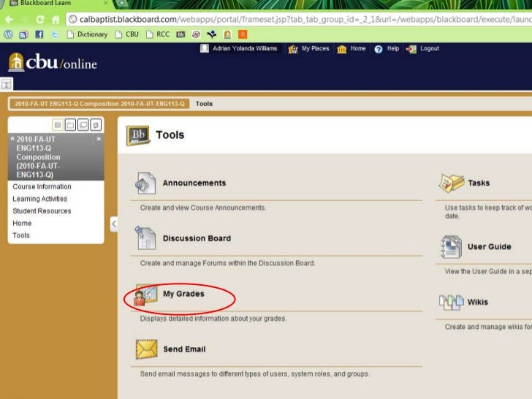The image size is (532, 399).
Task: Open the red circular bookmark icon
Action: [196, 34]
